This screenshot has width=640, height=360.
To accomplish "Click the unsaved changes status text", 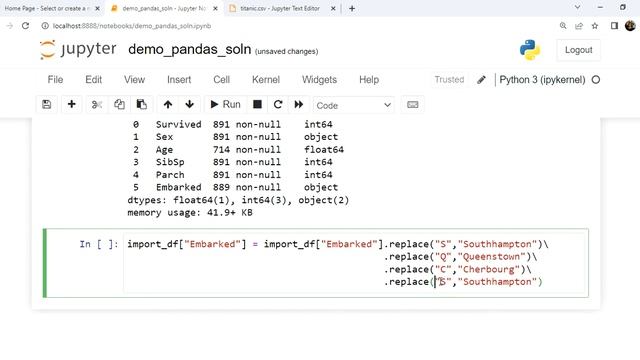I will 286,51.
